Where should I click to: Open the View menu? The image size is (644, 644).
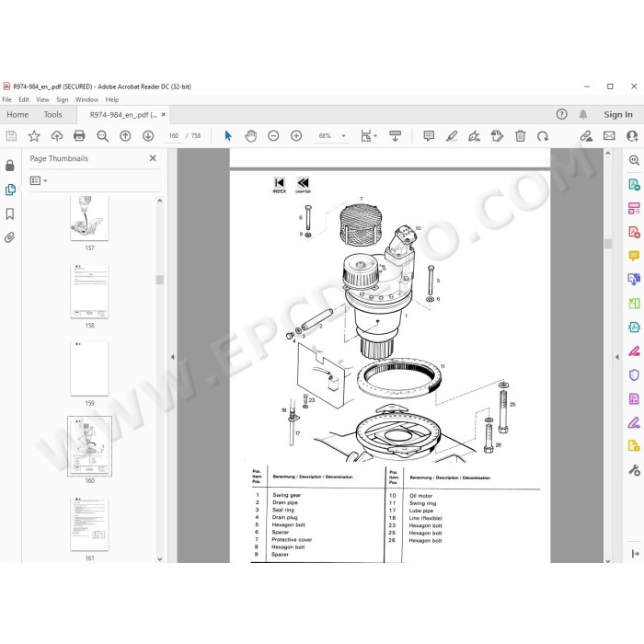pos(42,99)
